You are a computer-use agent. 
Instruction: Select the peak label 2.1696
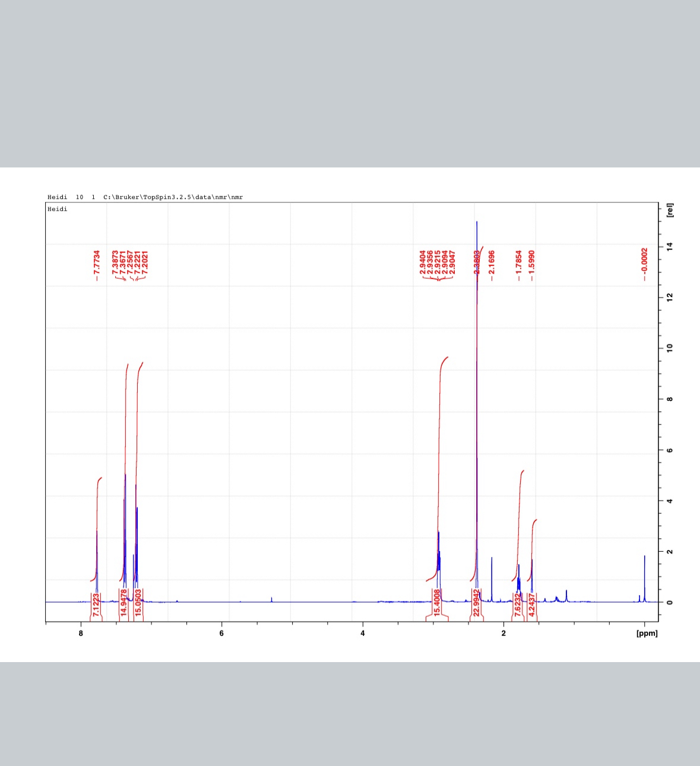[491, 261]
